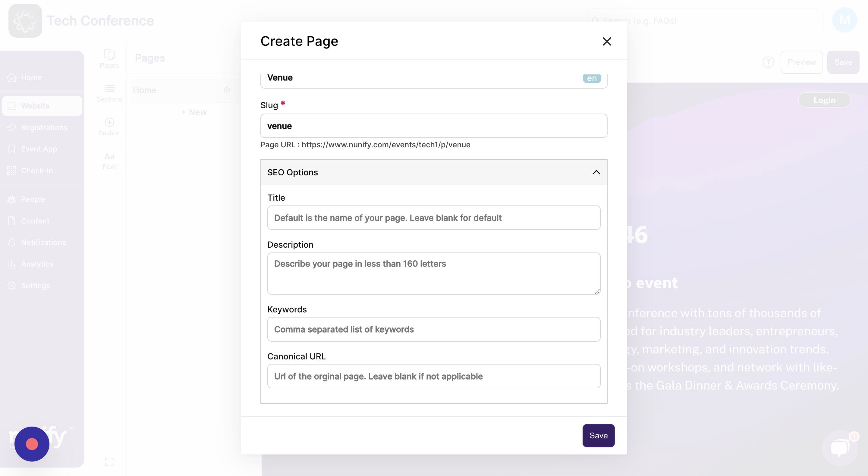Click the fullscreen expand icon
868x476 pixels.
click(x=109, y=462)
